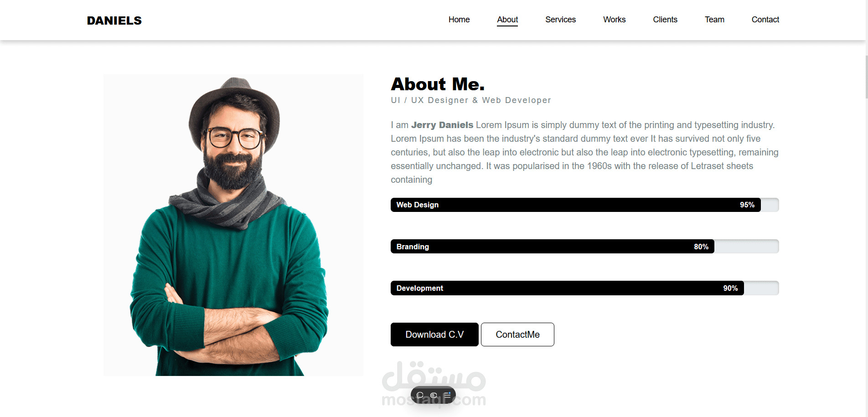This screenshot has width=868, height=417.
Task: Click the Web Design 95% progress bar
Action: click(x=585, y=205)
